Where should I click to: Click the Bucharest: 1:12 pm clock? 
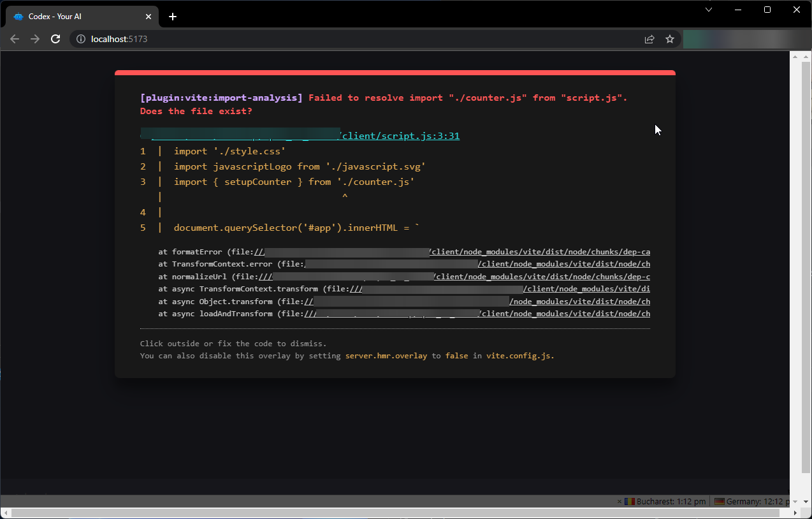tap(671, 502)
